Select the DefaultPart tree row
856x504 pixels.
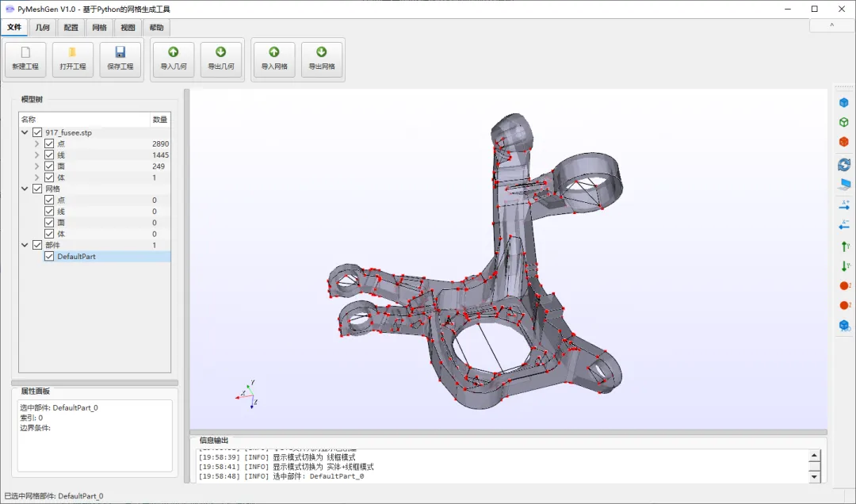pyautogui.click(x=107, y=256)
